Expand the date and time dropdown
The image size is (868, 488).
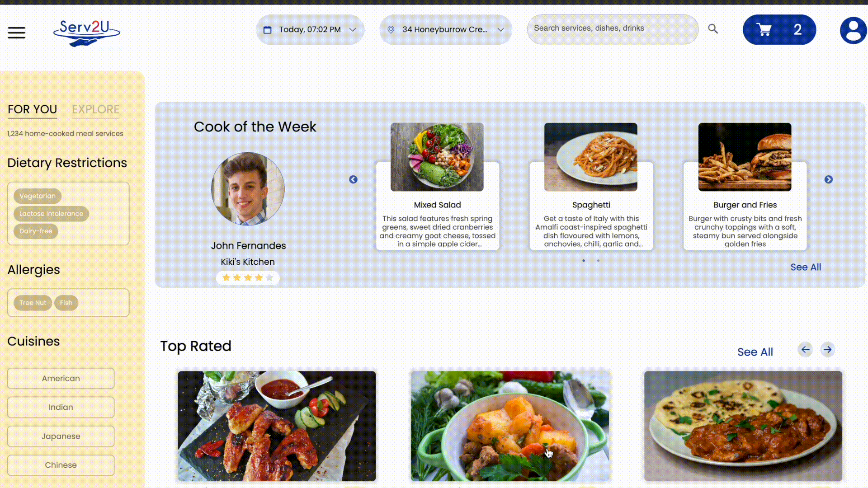(x=310, y=30)
